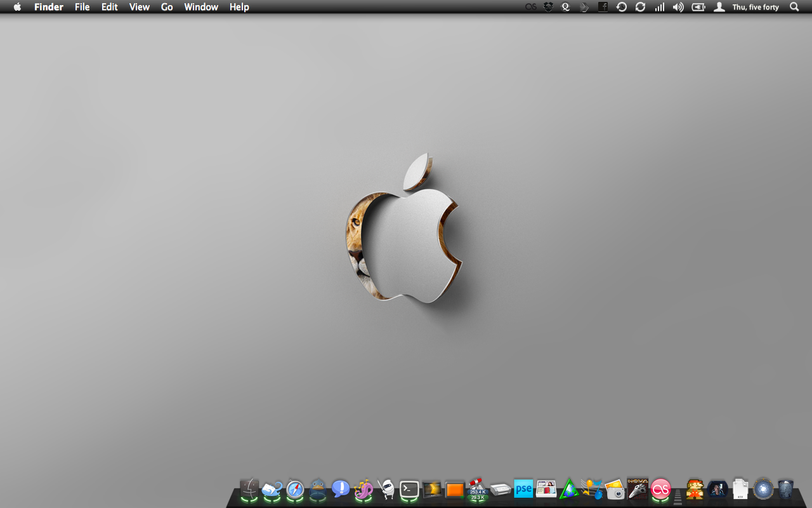Open the photo collage app in Dock
The width and height of the screenshot is (812, 508).
(x=546, y=489)
